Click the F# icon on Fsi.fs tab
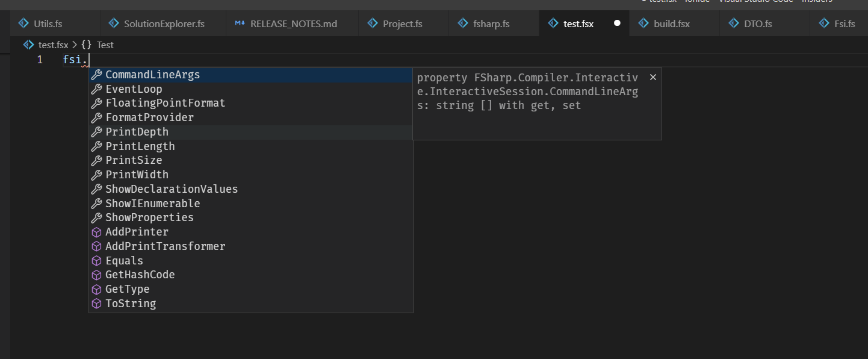 click(824, 23)
